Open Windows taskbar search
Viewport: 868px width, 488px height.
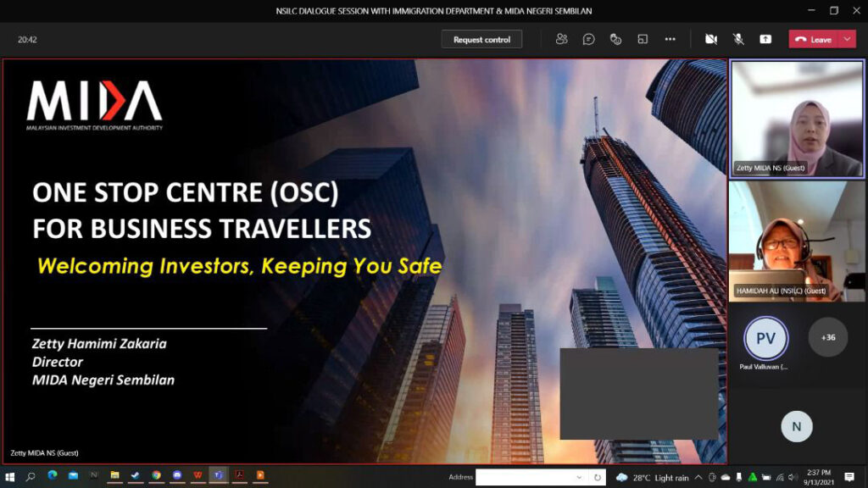click(x=31, y=476)
